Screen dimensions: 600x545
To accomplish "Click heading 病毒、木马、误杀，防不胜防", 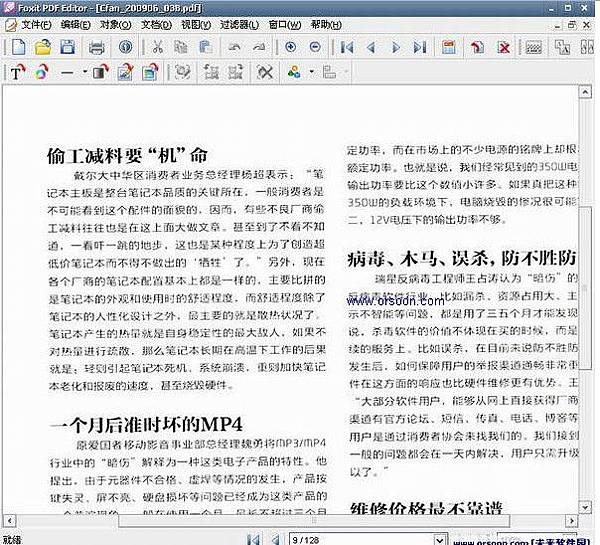I will click(462, 259).
